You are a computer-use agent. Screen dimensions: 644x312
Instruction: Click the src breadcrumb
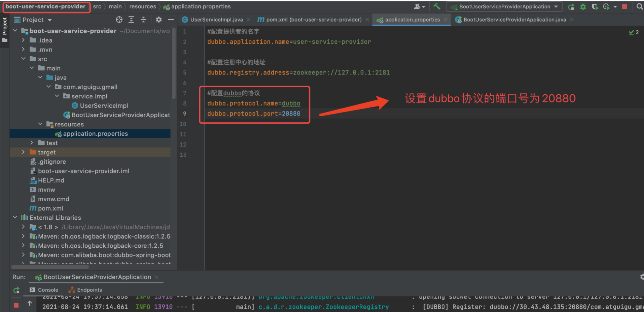point(97,7)
